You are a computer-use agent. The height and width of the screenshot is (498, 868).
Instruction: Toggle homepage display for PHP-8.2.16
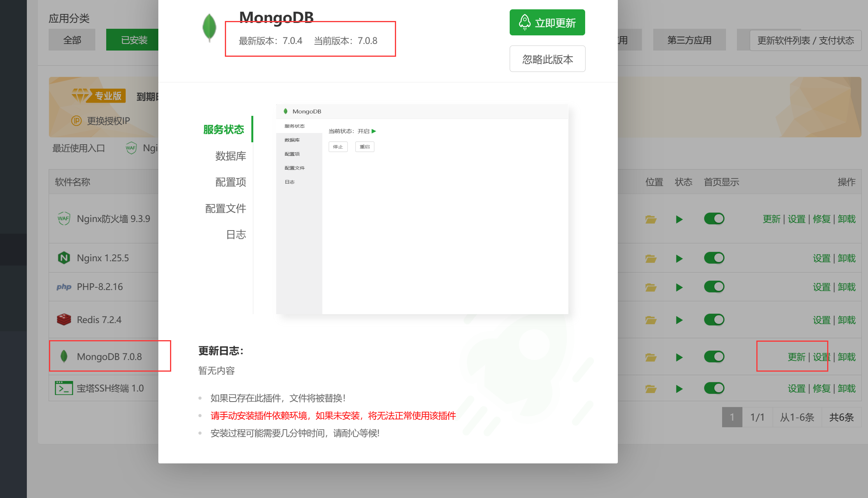click(714, 287)
